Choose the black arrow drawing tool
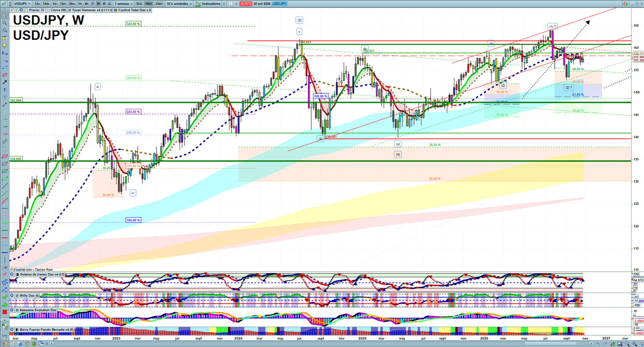The width and height of the screenshot is (644, 347). [4, 82]
